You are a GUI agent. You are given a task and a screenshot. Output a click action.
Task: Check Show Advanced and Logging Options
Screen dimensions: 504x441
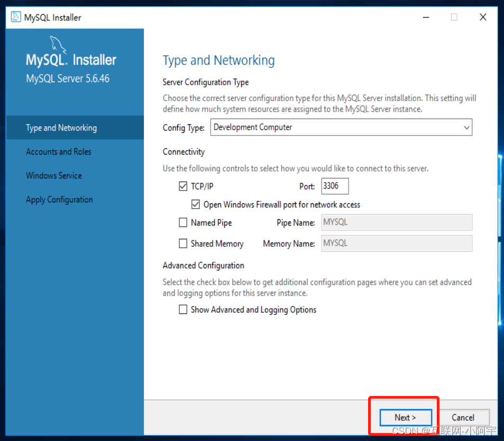click(x=182, y=310)
